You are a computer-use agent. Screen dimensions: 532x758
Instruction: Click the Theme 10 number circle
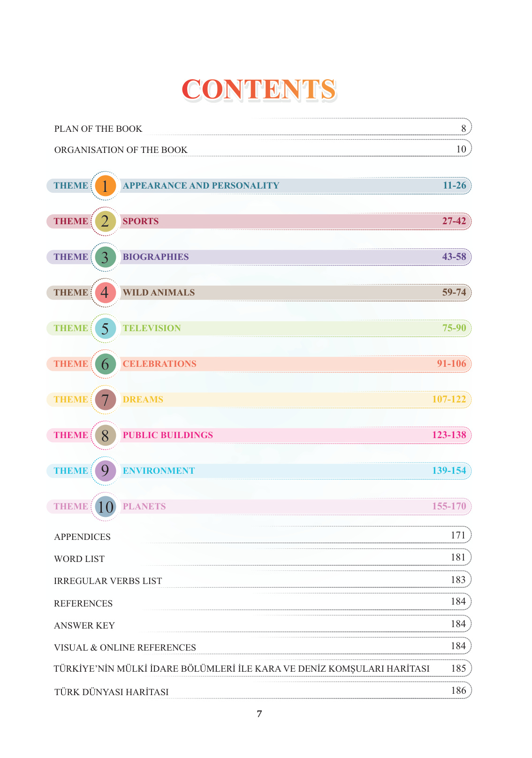[105, 507]
